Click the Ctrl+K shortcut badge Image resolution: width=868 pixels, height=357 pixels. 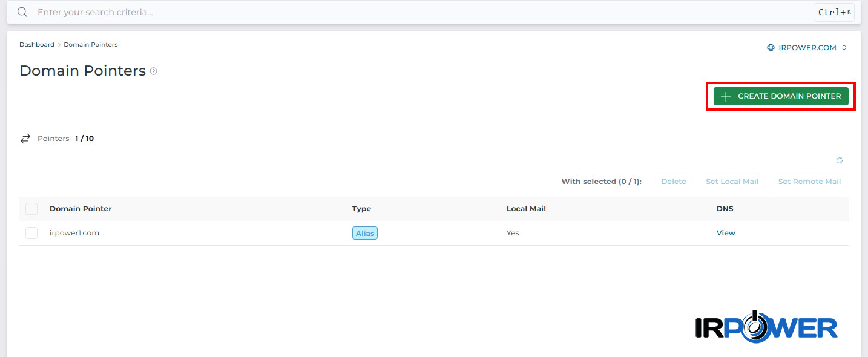tap(835, 12)
